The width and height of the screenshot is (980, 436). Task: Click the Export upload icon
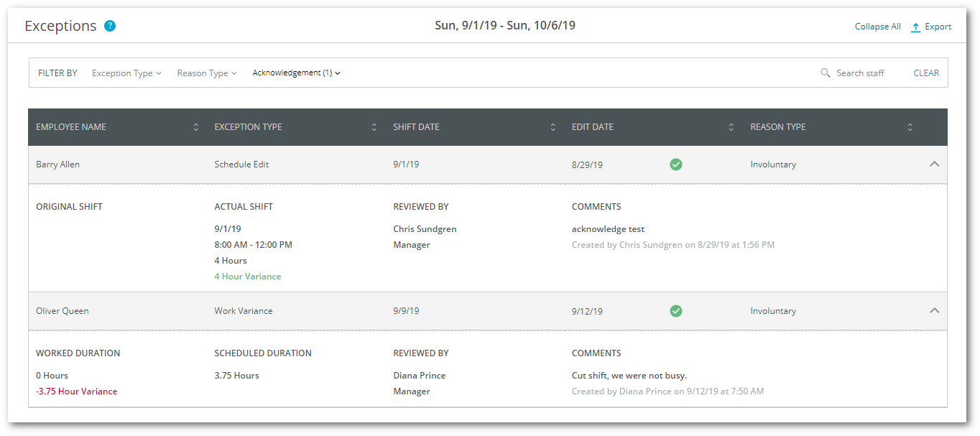(x=915, y=27)
